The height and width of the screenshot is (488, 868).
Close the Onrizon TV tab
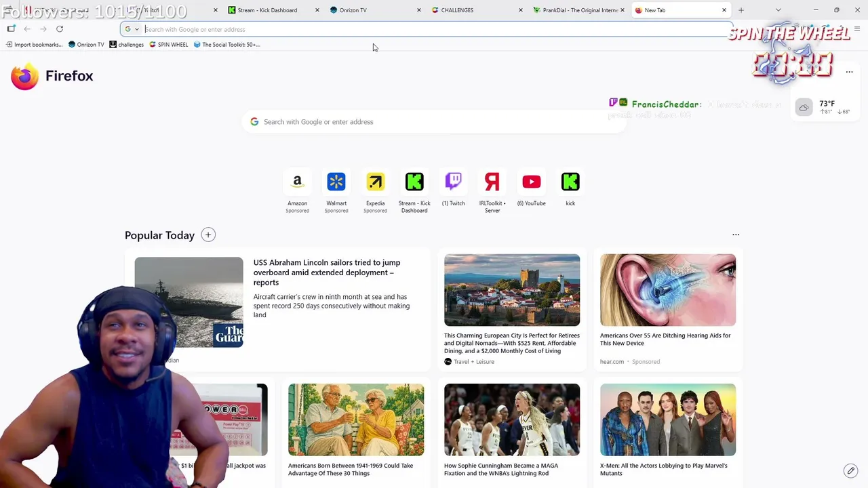[x=419, y=10]
